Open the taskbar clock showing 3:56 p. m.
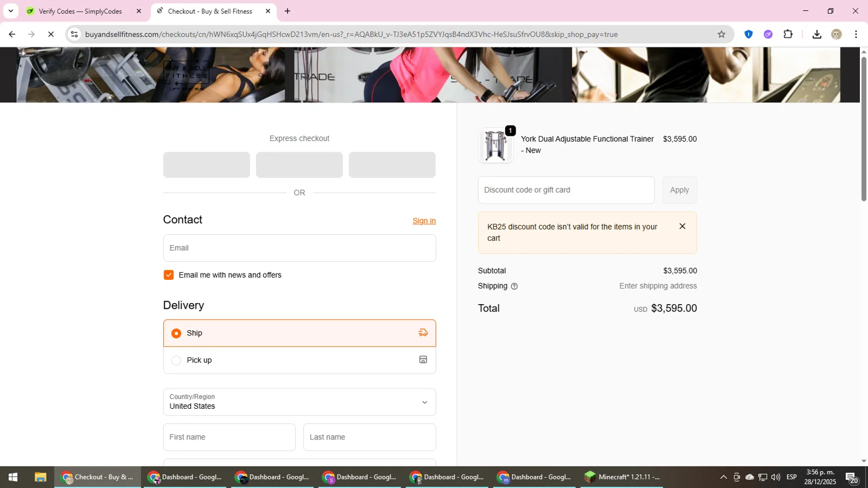868x488 pixels. (820, 477)
